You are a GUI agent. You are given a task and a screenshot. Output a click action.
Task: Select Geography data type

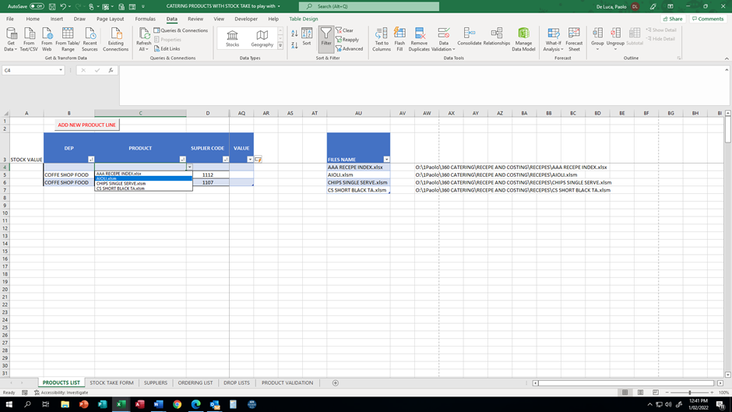click(x=262, y=38)
